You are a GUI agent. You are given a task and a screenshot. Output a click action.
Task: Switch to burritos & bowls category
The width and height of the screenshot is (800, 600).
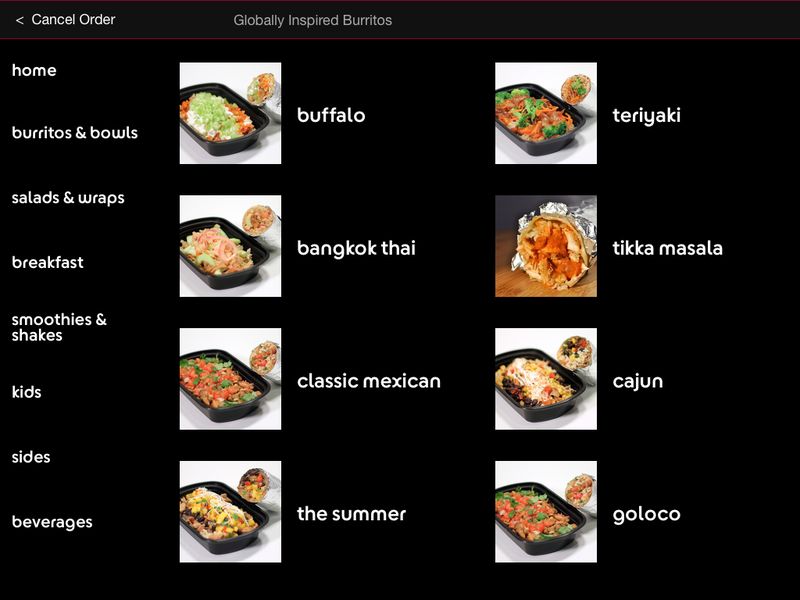74,133
